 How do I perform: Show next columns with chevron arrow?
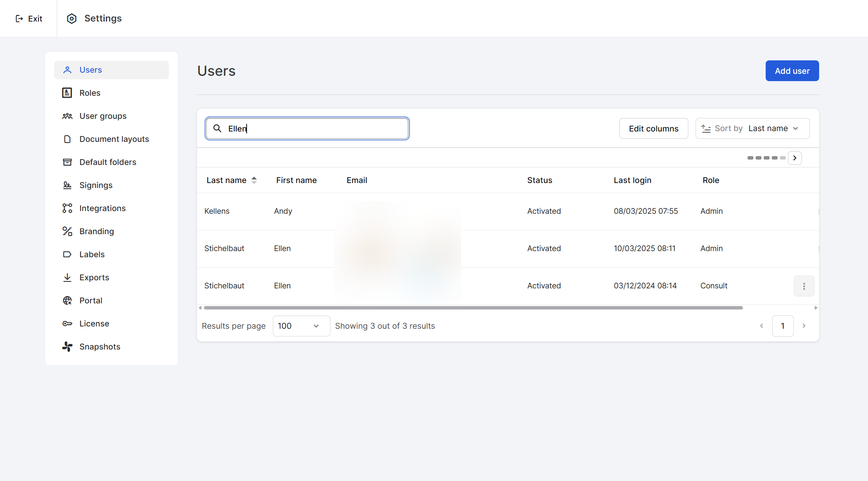pos(795,158)
